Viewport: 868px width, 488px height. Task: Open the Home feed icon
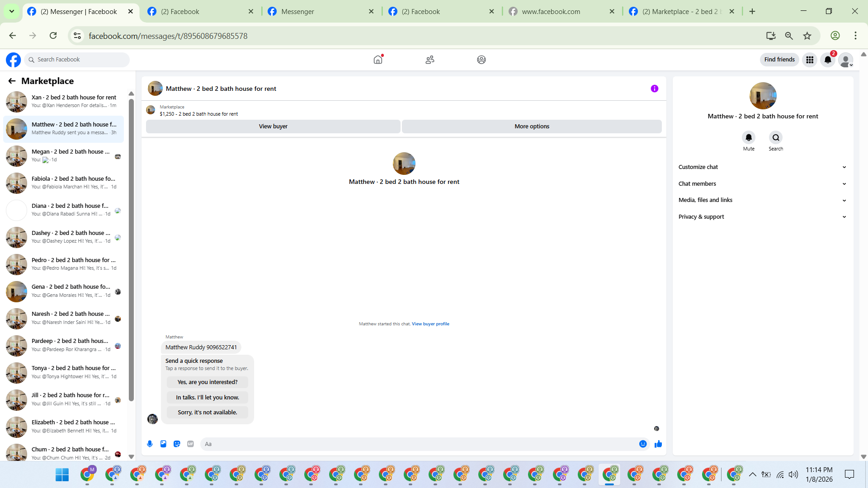coord(378,60)
